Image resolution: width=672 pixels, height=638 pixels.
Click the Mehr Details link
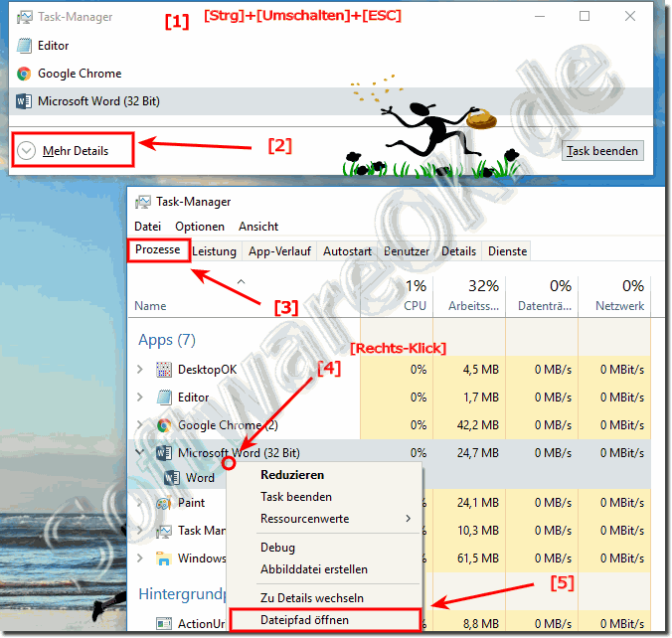click(x=76, y=151)
